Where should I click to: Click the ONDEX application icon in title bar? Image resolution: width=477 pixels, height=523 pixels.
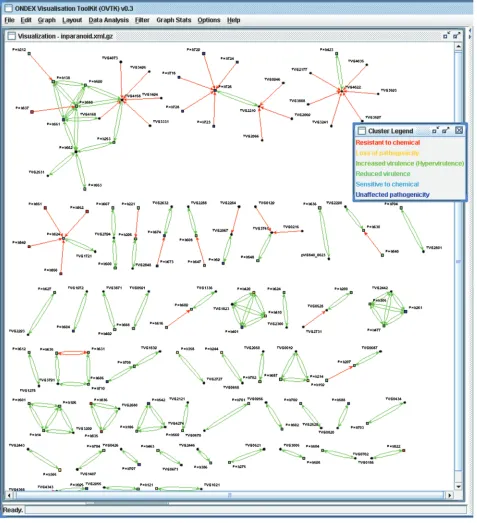tap(8, 8)
